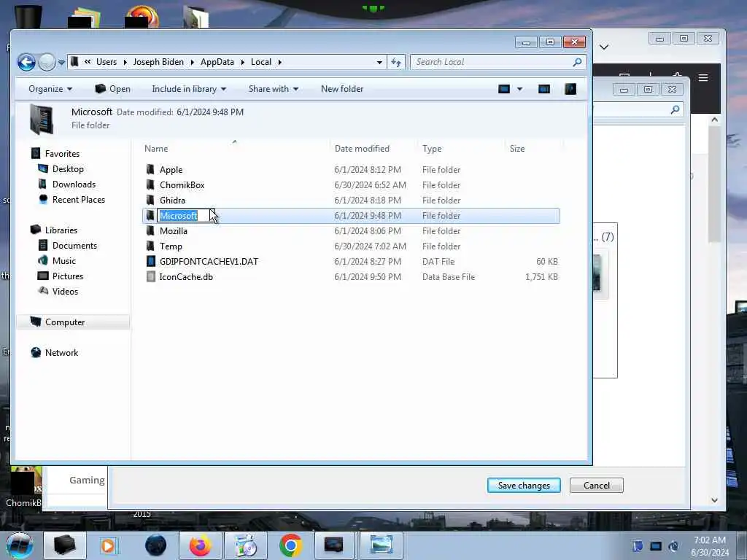
Task: Click the change view icon
Action: [504, 89]
